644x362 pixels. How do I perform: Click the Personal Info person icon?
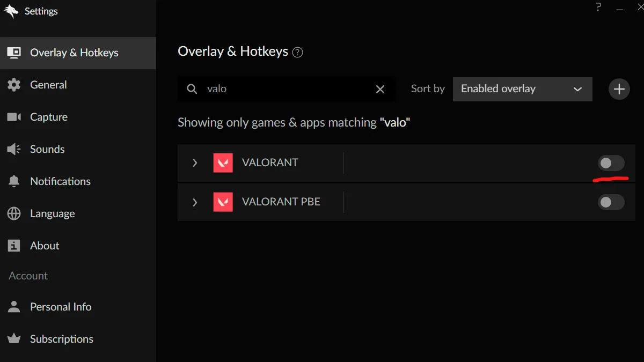pos(14,307)
